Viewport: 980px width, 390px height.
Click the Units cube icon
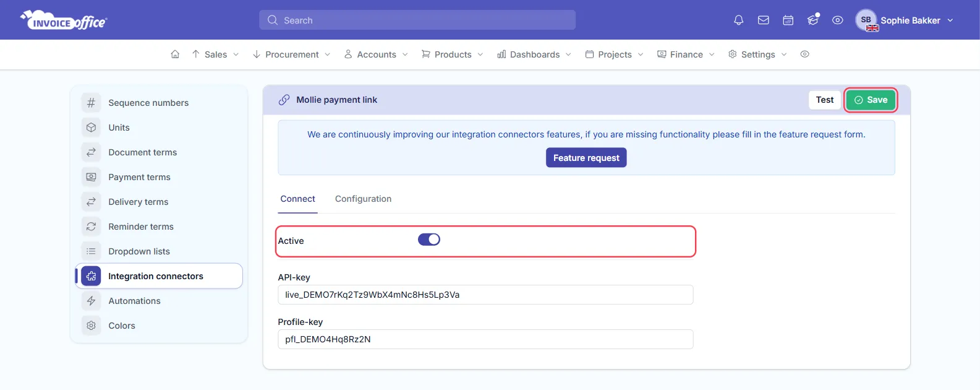pos(91,128)
